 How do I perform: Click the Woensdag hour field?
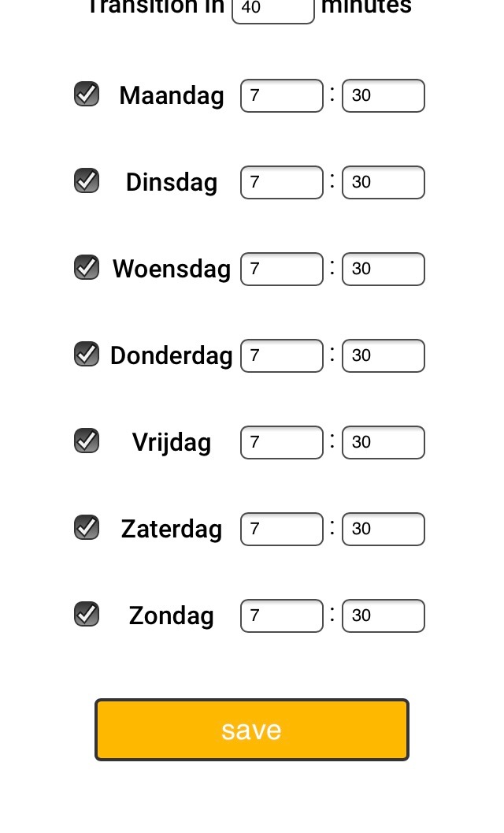(282, 269)
